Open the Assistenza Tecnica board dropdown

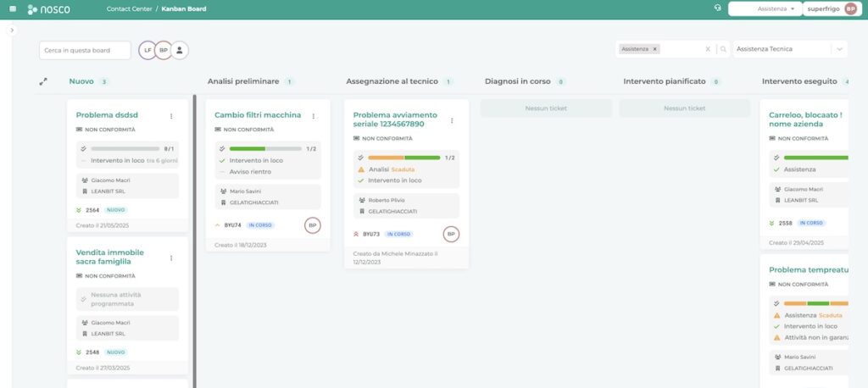tap(789, 50)
